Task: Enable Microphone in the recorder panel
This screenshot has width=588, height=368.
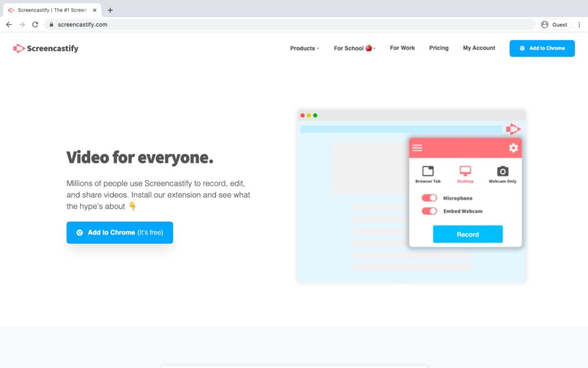Action: (428, 197)
